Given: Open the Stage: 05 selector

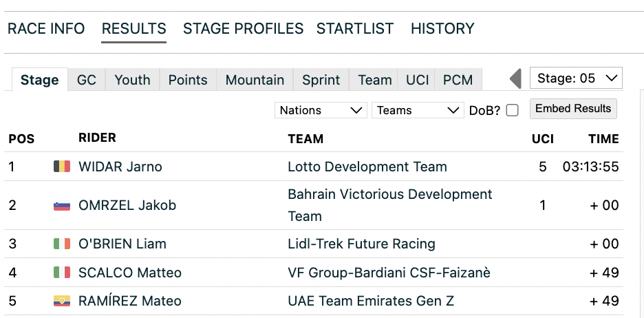Looking at the screenshot, I should [576, 78].
